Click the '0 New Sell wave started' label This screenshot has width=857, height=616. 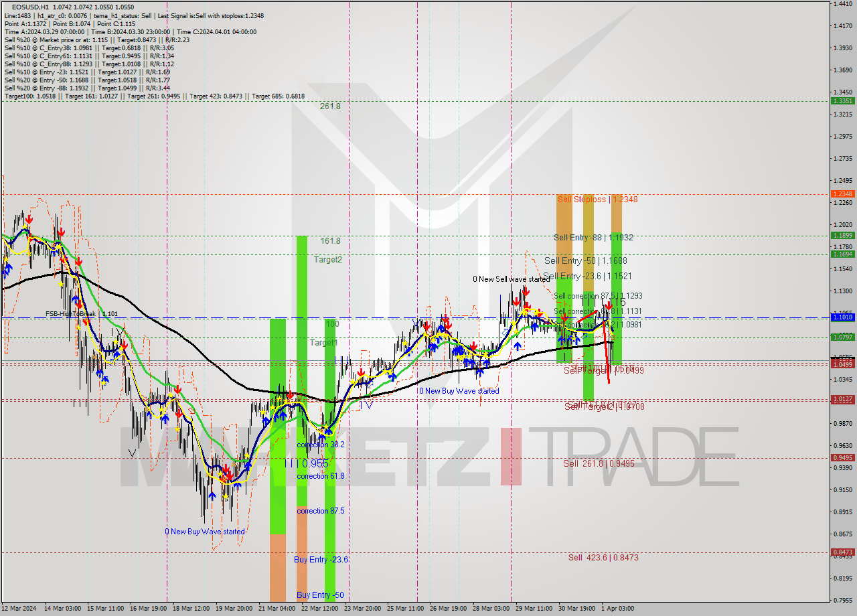[512, 279]
